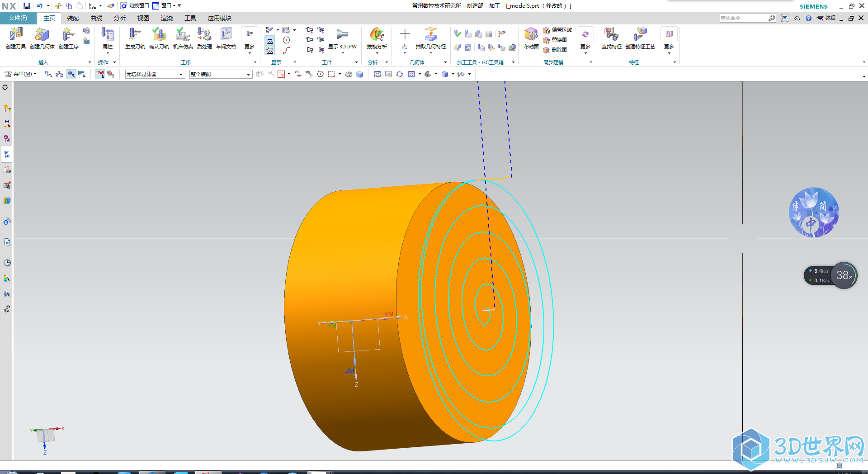Viewport: 868px width, 474px height.
Task: Expand More (更多) in the Operations group
Action: [250, 40]
